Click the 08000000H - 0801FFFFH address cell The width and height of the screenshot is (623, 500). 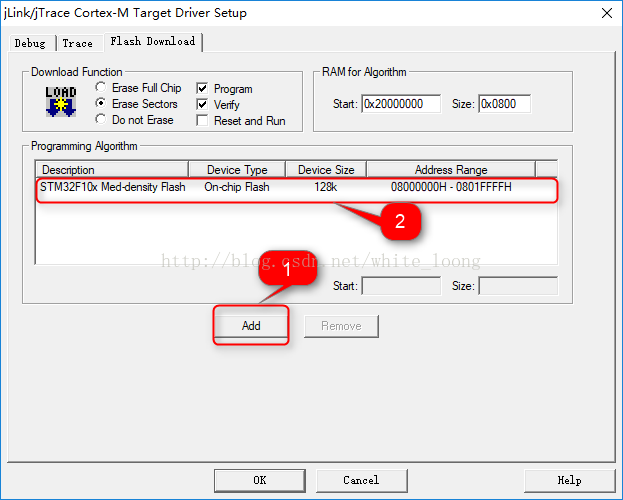click(x=451, y=187)
